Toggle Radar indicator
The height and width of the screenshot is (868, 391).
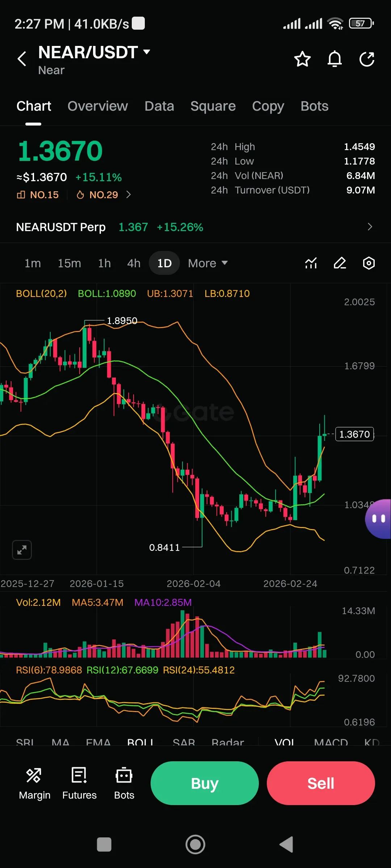pyautogui.click(x=228, y=742)
